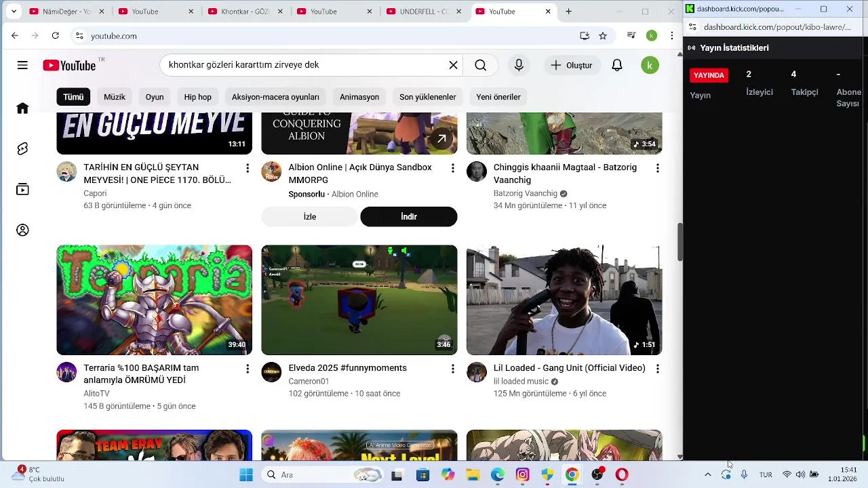Image resolution: width=868 pixels, height=488 pixels.
Task: Select the Tümü filter chip
Action: (x=73, y=97)
